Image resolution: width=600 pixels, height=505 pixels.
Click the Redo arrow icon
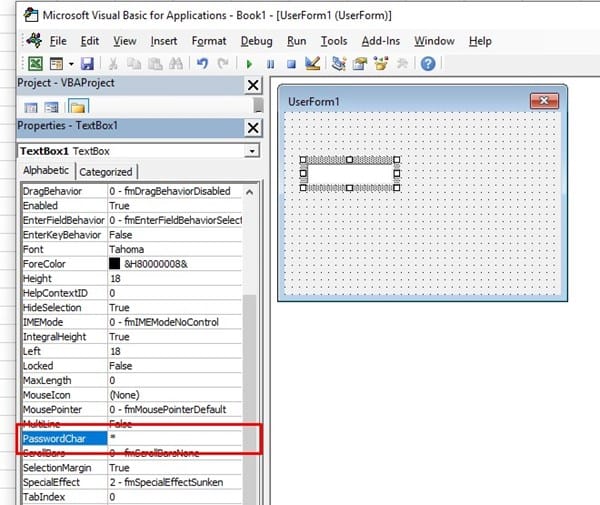pos(223,64)
